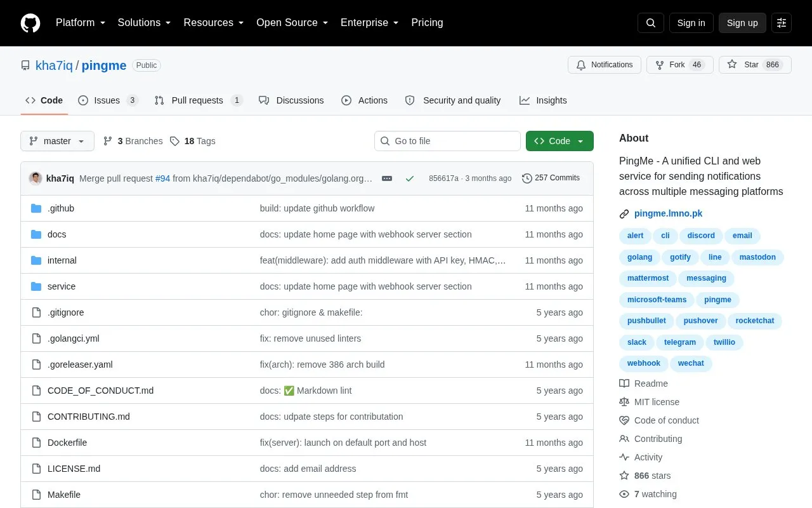
Task: Click the Sign up button
Action: (x=742, y=23)
